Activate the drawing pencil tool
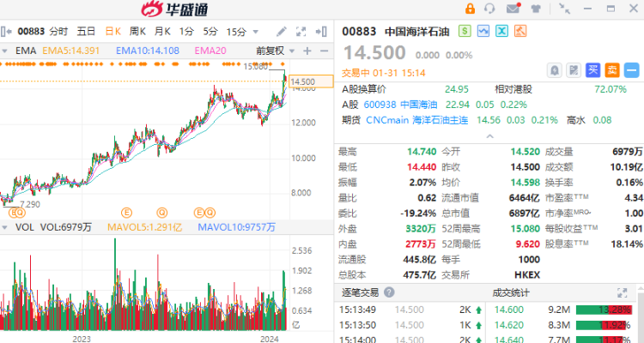Screen dimensions: 644x343 coord(282,32)
